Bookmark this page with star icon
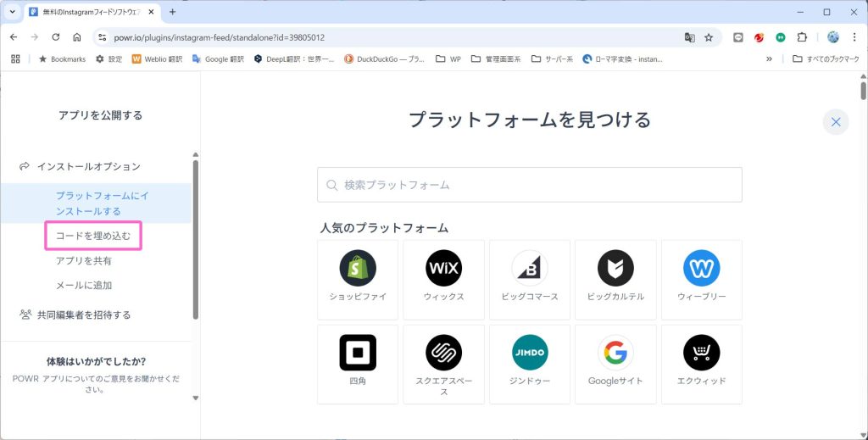The image size is (868, 440). tap(709, 37)
